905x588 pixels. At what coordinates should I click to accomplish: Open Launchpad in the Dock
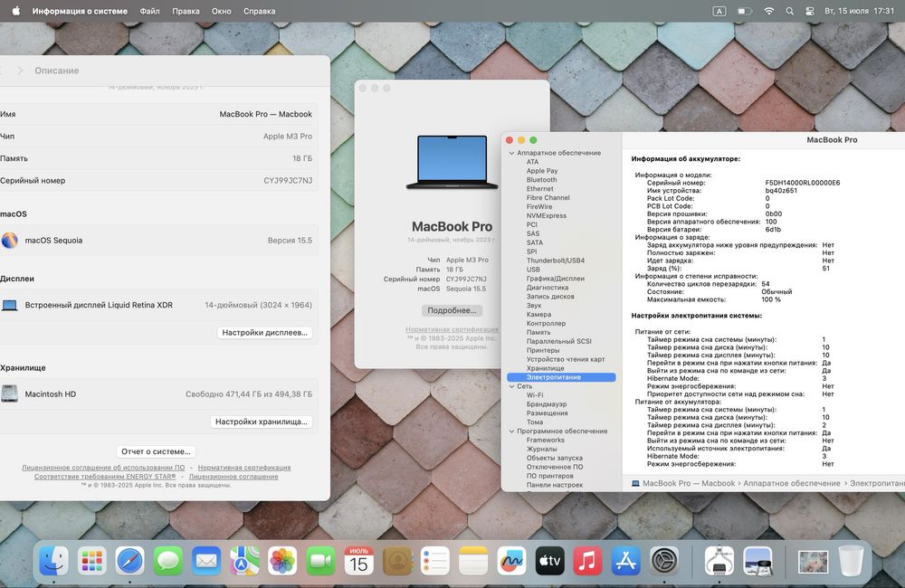[x=91, y=560]
